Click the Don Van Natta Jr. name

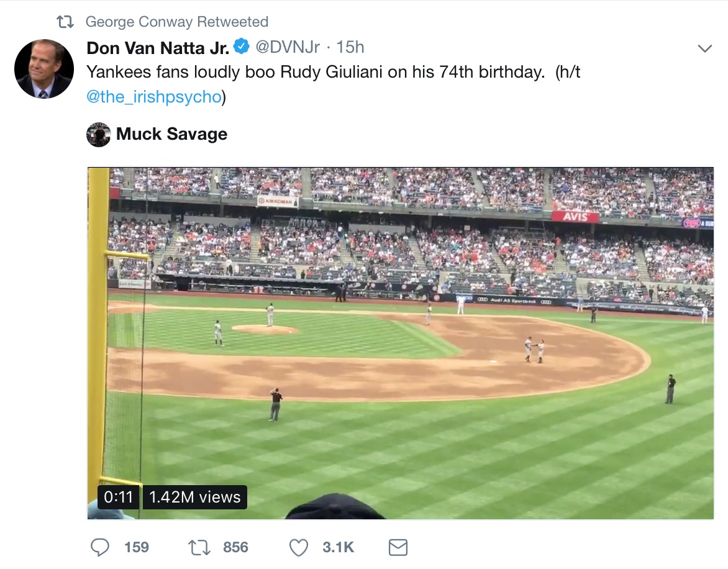click(158, 48)
